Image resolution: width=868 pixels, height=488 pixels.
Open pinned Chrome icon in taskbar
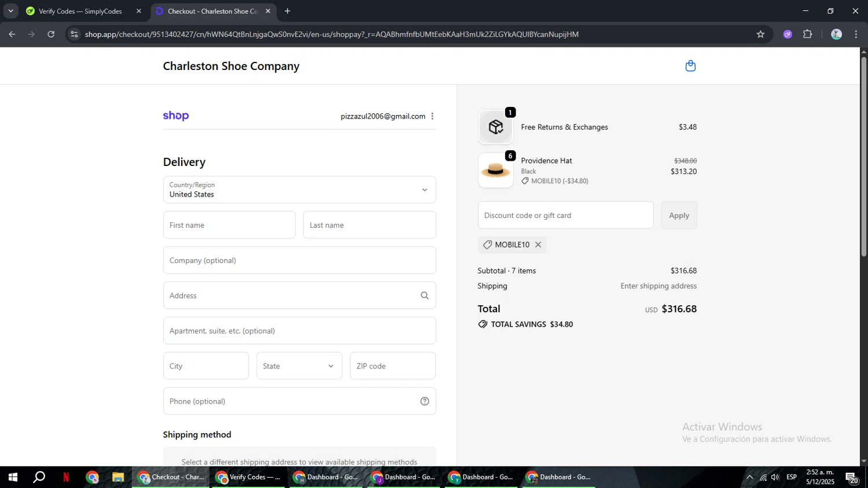point(93,478)
